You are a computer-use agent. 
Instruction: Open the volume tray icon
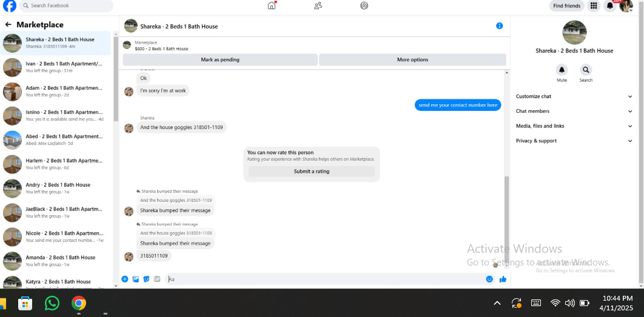point(569,303)
